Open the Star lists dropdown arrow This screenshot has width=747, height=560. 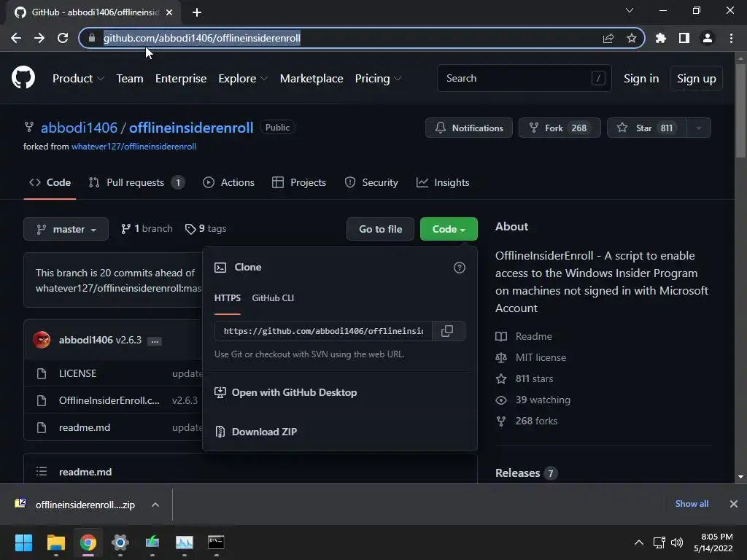698,128
